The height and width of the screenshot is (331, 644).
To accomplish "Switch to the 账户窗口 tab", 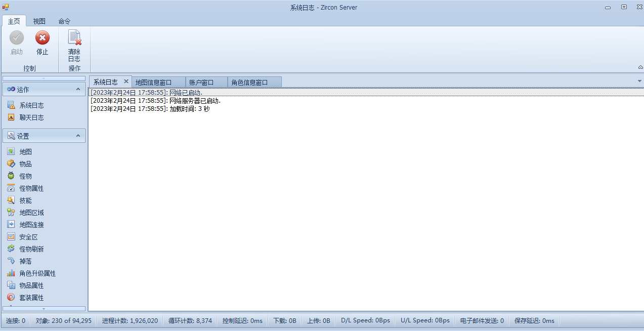I will tap(201, 81).
